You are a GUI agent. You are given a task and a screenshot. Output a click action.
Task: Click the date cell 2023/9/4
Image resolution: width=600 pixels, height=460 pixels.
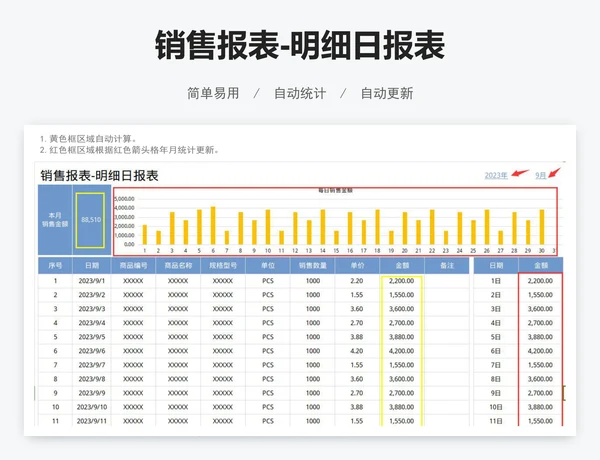click(92, 323)
